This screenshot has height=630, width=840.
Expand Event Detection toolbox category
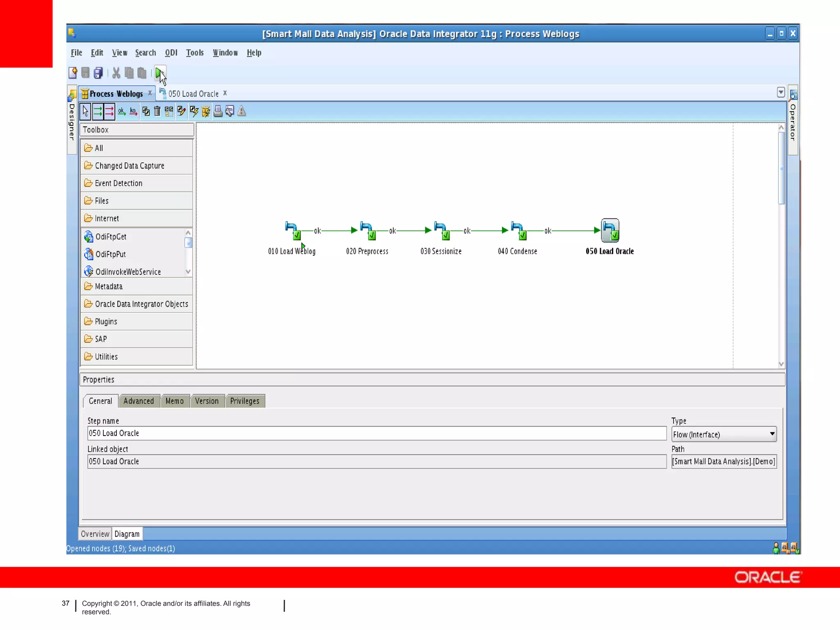click(x=137, y=183)
